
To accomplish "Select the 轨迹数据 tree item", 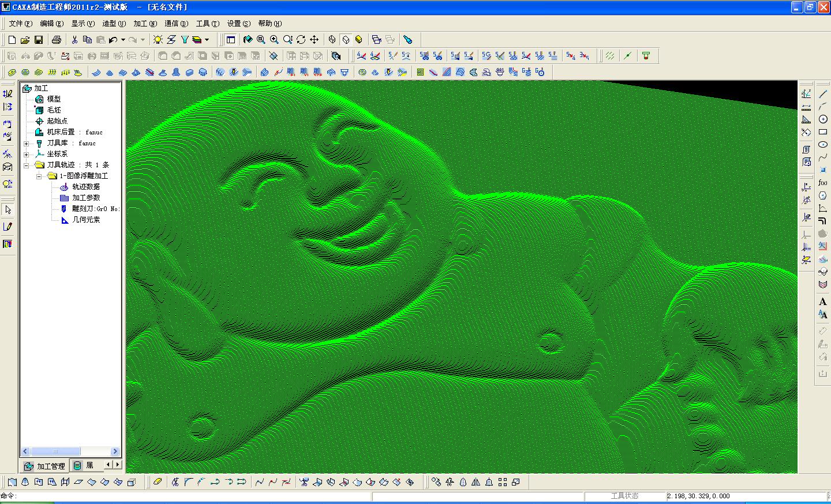I will point(86,187).
